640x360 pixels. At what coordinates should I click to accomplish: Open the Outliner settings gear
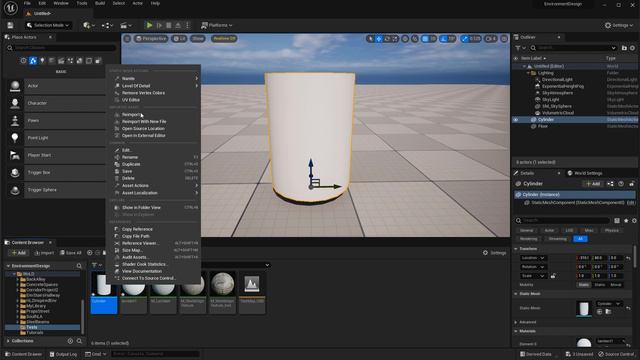(x=632, y=48)
